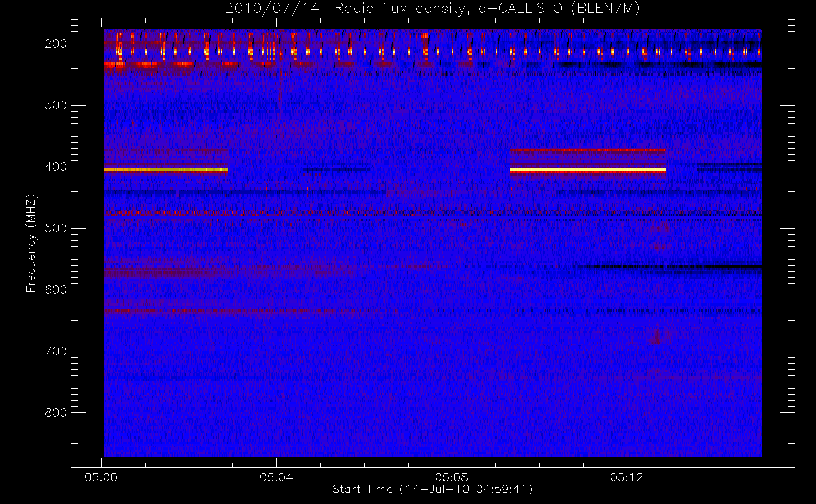The image size is (816, 504).
Task: Click the "Start Time (14-Jul-10 04:59:41)" label
Action: (x=433, y=489)
